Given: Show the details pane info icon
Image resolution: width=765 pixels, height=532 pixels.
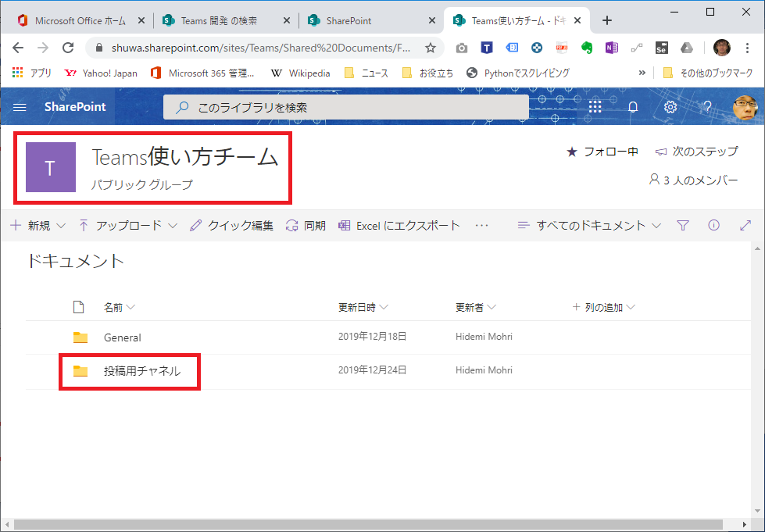Looking at the screenshot, I should point(713,226).
